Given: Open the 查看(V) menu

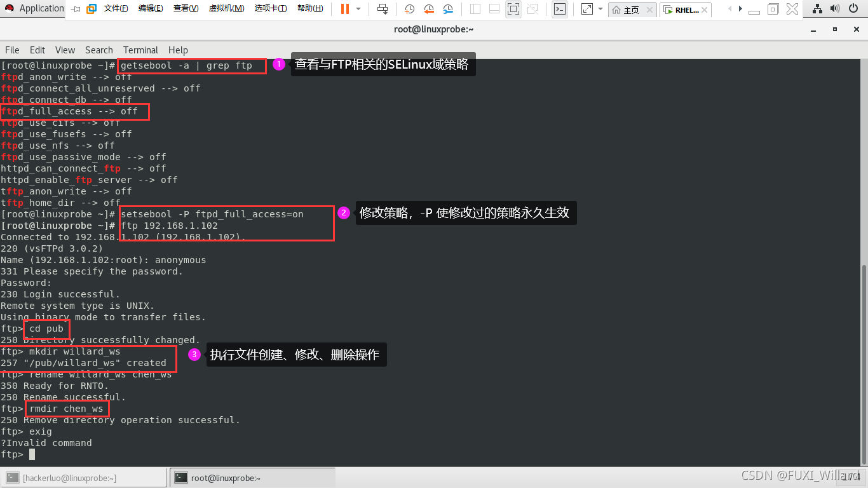Looking at the screenshot, I should 186,9.
